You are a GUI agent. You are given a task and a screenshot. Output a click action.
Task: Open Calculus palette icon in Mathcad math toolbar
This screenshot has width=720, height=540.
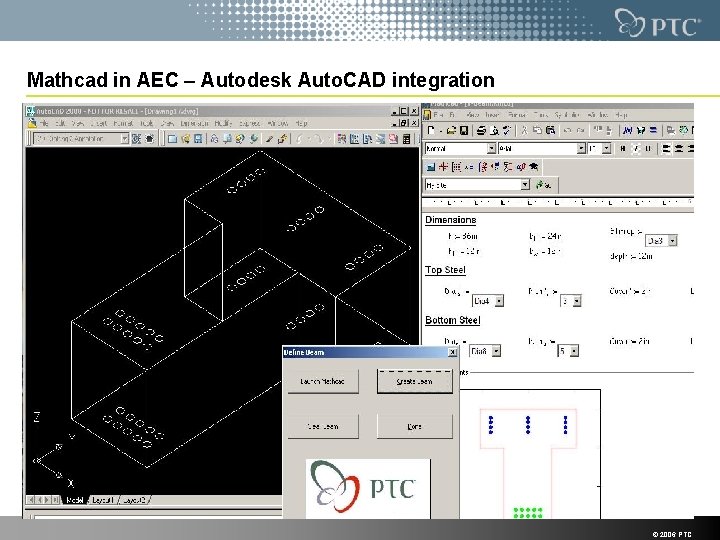point(482,167)
